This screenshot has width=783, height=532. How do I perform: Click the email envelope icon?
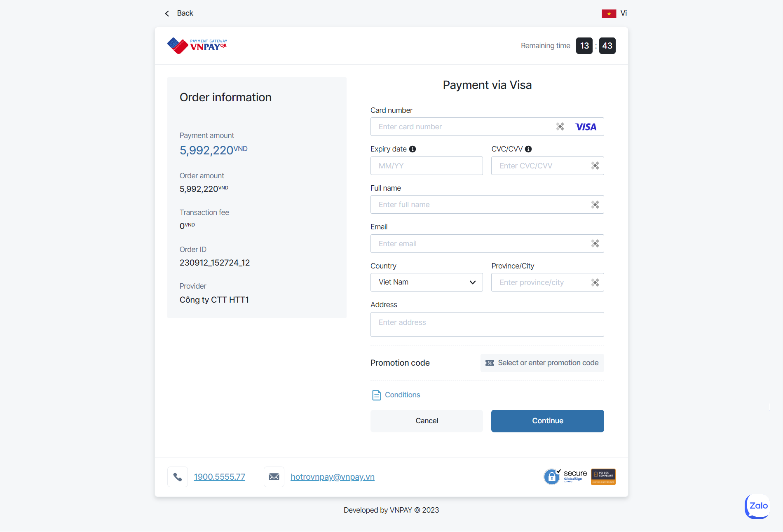274,477
